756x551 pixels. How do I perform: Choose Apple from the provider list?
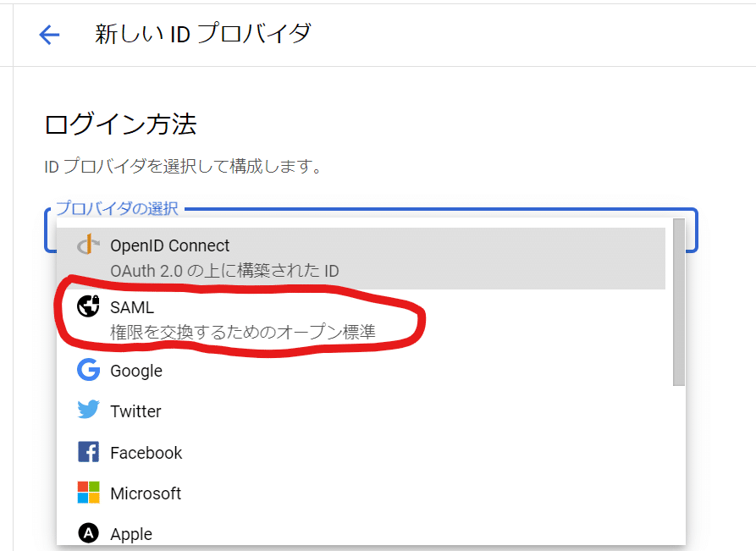[x=361, y=533]
